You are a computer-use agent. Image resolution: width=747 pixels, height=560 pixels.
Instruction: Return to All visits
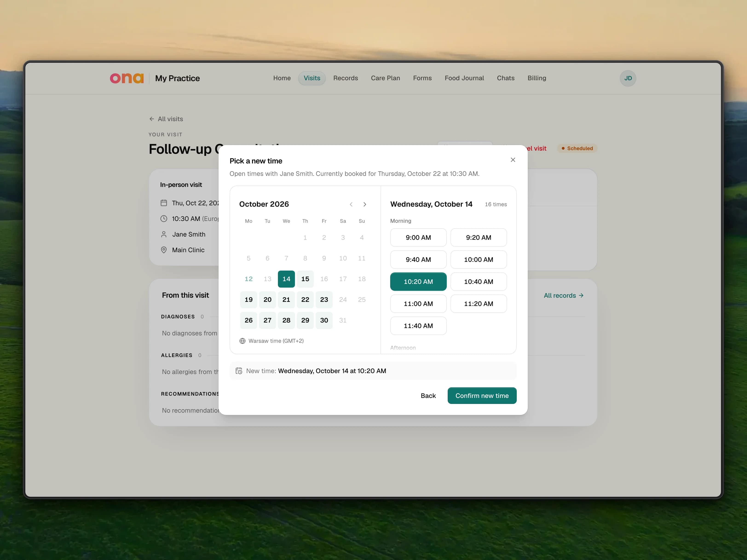(x=166, y=119)
